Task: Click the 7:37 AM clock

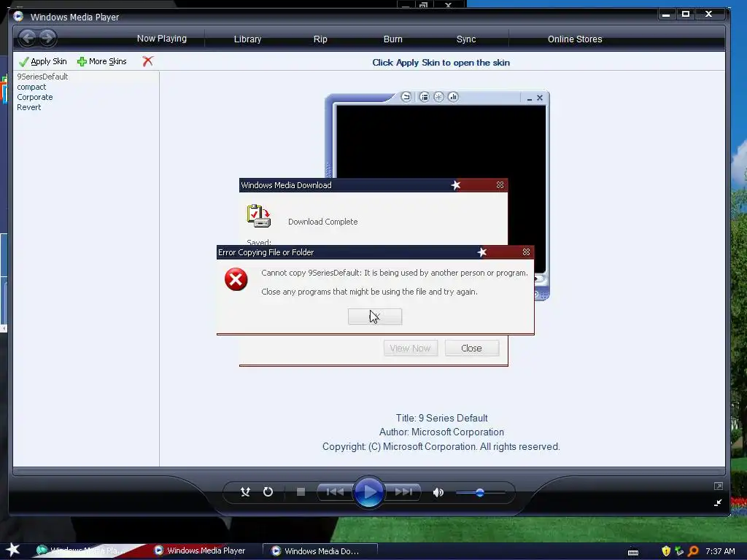Action: [720, 551]
